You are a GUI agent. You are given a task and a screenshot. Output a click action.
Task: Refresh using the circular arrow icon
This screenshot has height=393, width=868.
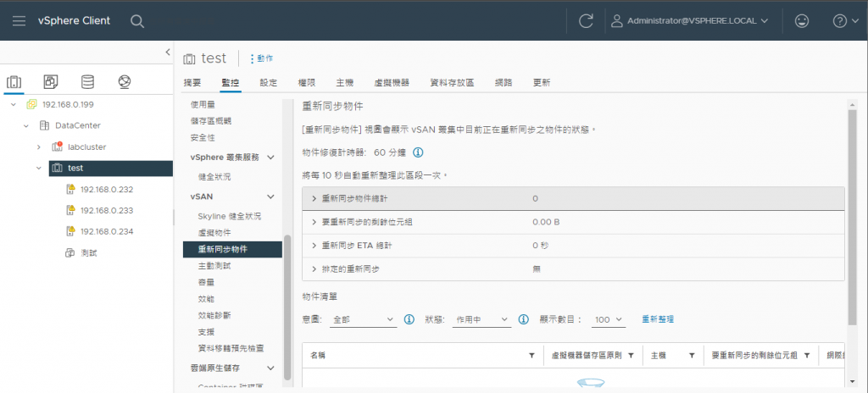(586, 21)
